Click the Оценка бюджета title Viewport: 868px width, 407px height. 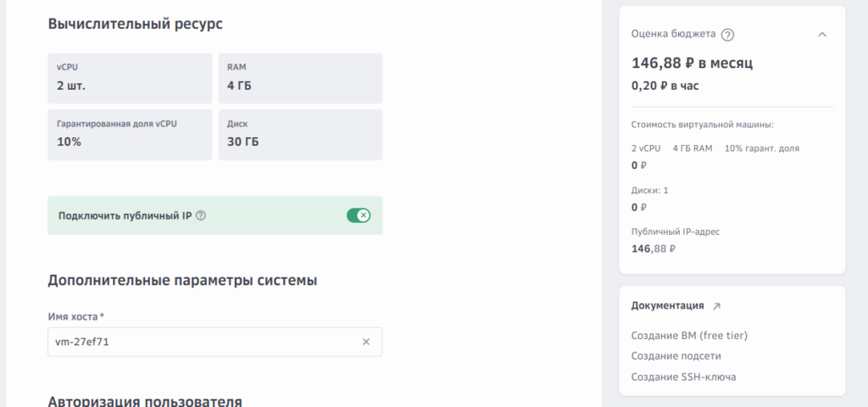pyautogui.click(x=673, y=35)
